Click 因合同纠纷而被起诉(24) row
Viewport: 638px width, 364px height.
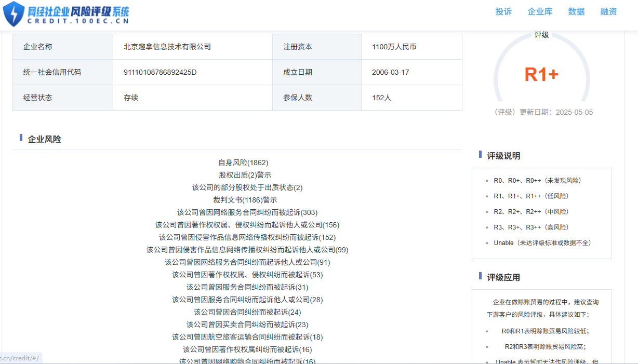tap(247, 312)
